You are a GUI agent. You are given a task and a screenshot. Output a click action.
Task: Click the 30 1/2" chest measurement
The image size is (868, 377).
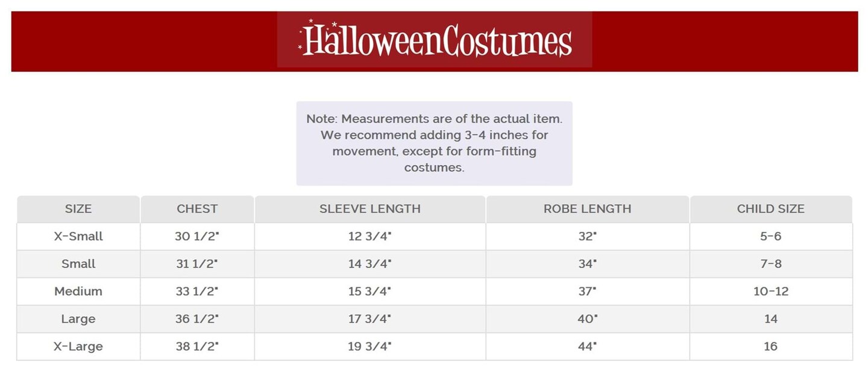(x=197, y=237)
